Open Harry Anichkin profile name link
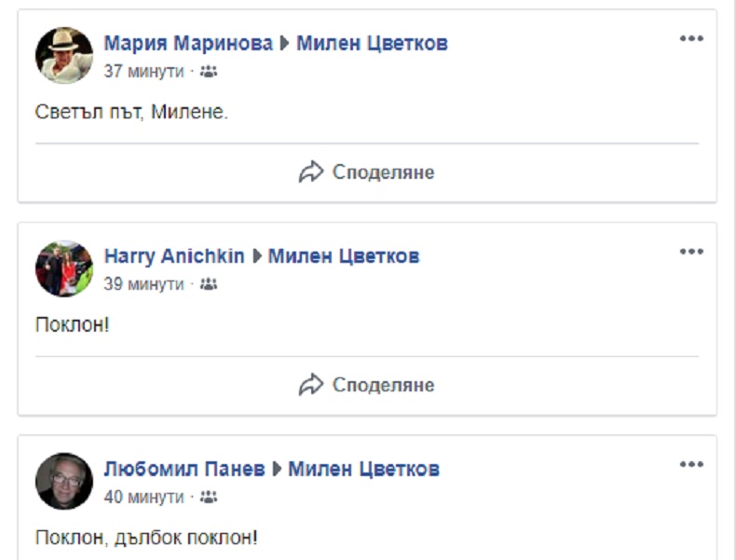Screen dimensions: 736x560 (174, 255)
